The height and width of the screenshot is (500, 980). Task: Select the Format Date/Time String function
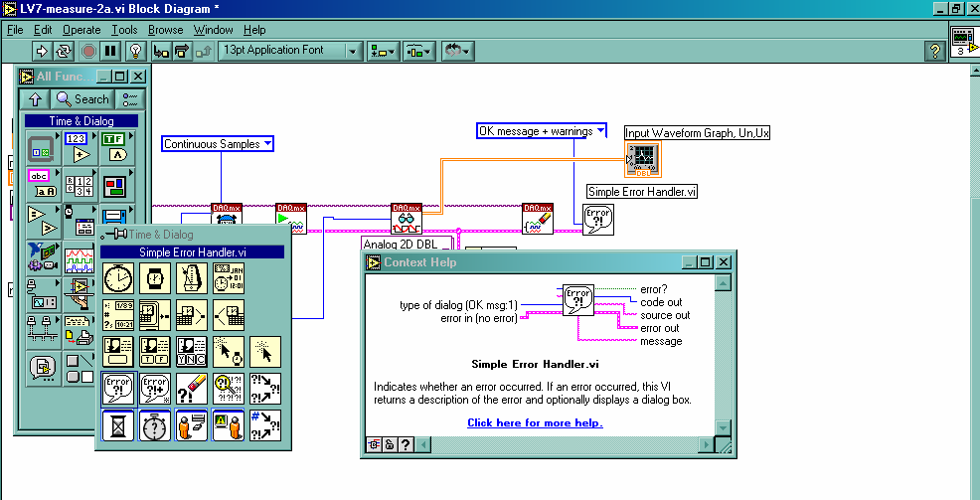click(x=118, y=315)
